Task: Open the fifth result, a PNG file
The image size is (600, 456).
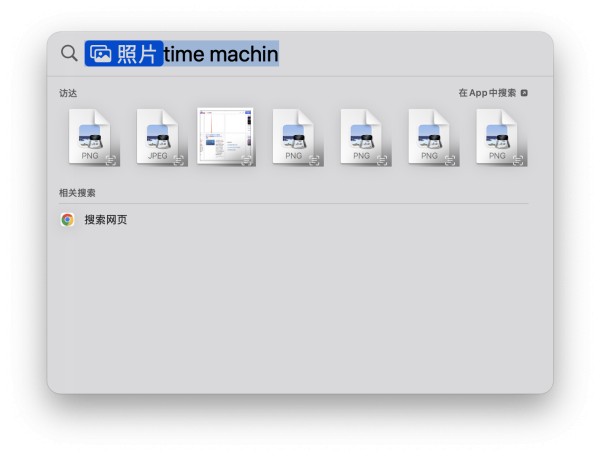Action: pos(365,137)
